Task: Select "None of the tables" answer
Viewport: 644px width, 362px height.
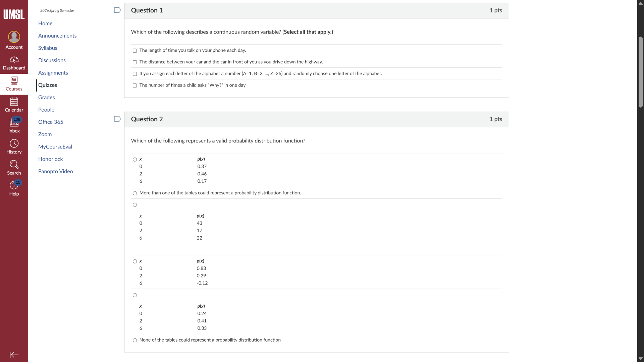Action: pos(135,341)
